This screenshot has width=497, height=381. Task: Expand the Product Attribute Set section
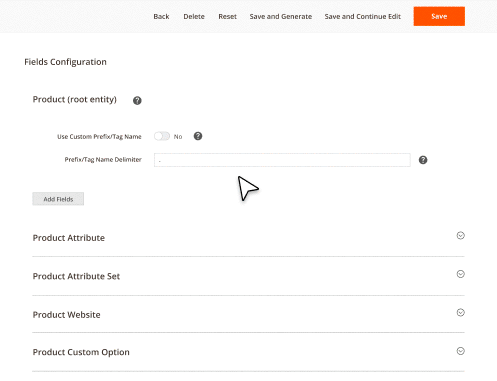pos(460,274)
